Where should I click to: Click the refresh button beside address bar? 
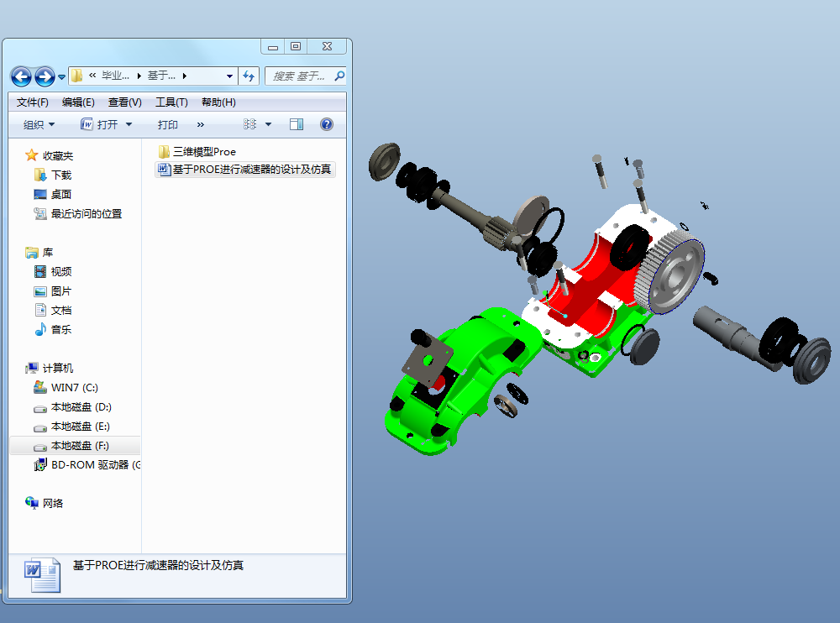[249, 76]
